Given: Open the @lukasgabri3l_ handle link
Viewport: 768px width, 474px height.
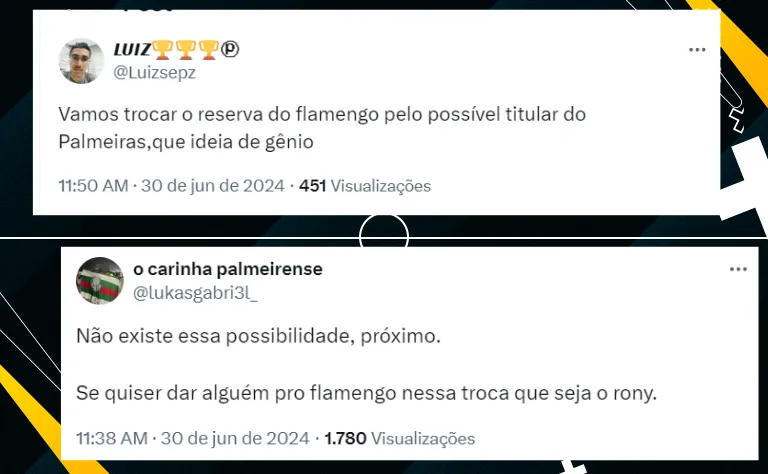Looking at the screenshot, I should pos(195,292).
